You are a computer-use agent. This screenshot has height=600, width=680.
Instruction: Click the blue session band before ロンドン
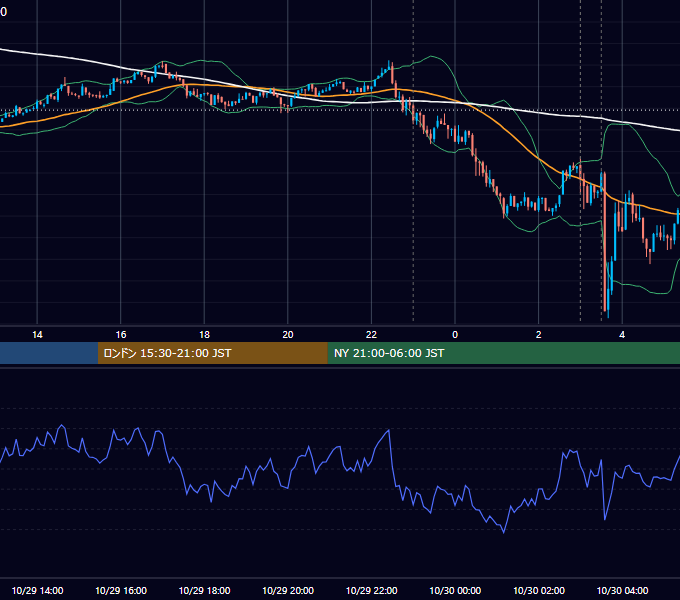click(49, 353)
